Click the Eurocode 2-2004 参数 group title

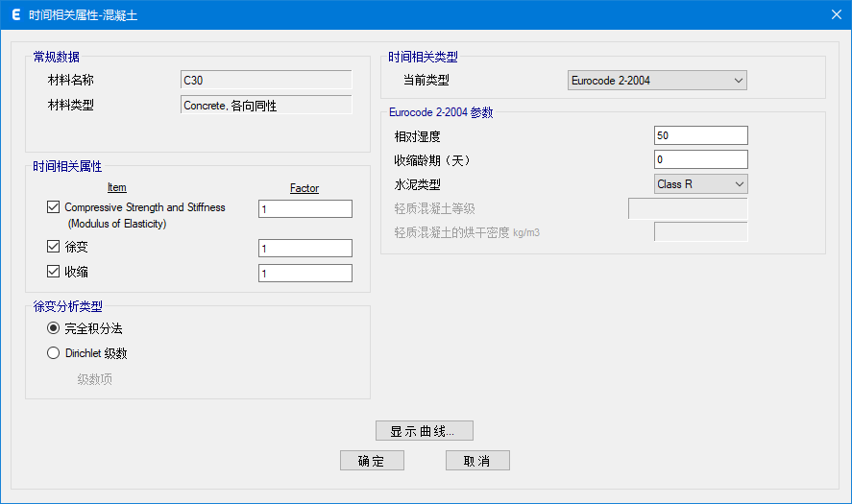click(x=441, y=112)
